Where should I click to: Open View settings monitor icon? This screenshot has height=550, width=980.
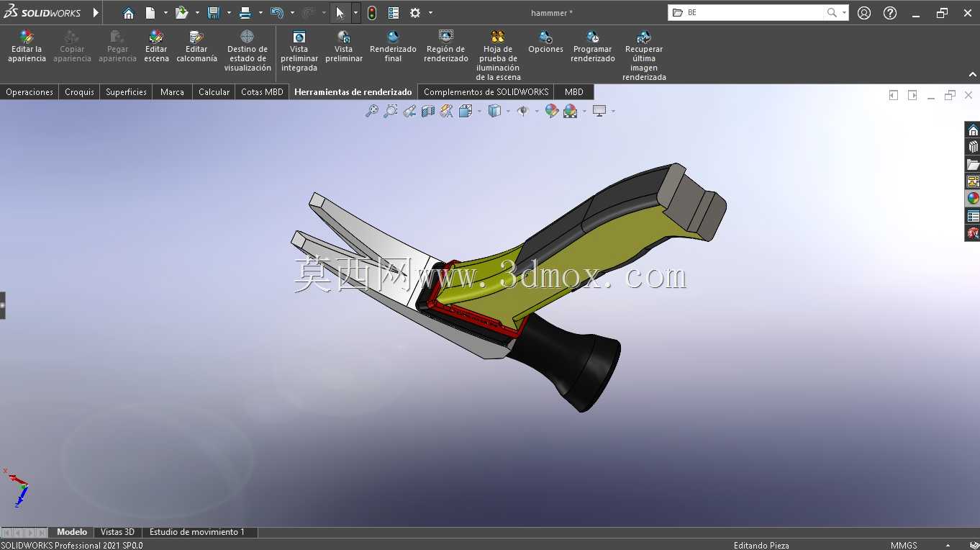[x=599, y=111]
